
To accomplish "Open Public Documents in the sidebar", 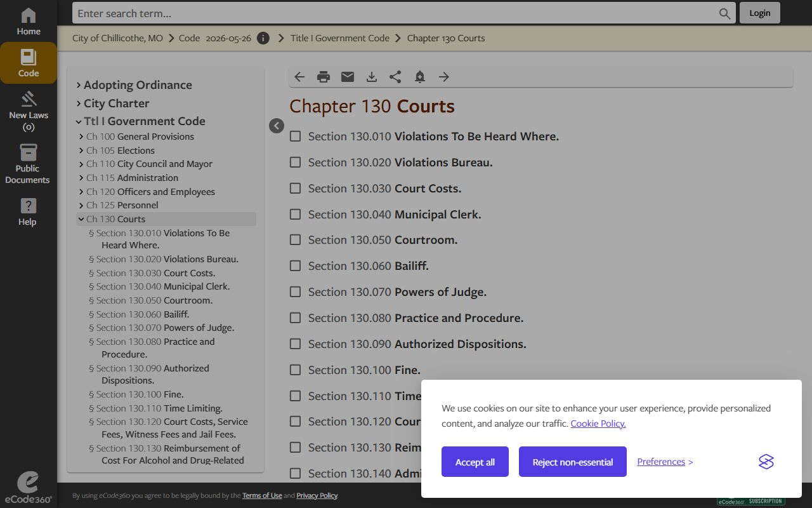I will click(29, 164).
